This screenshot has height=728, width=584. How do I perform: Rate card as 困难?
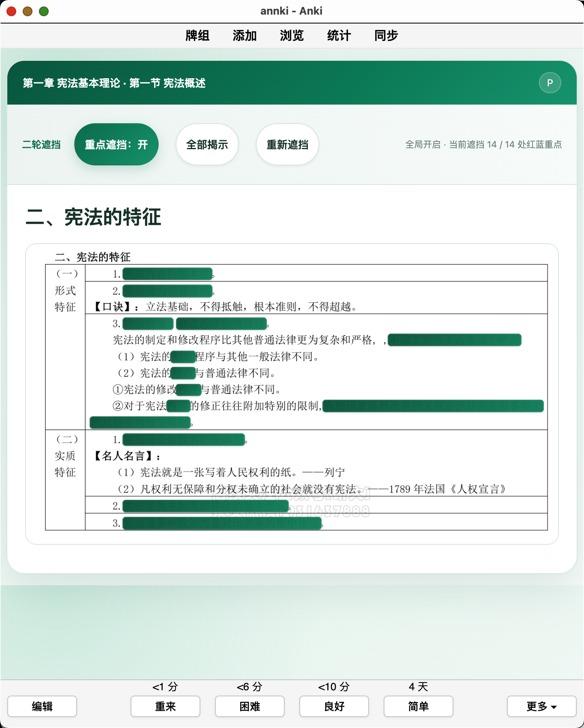[249, 706]
